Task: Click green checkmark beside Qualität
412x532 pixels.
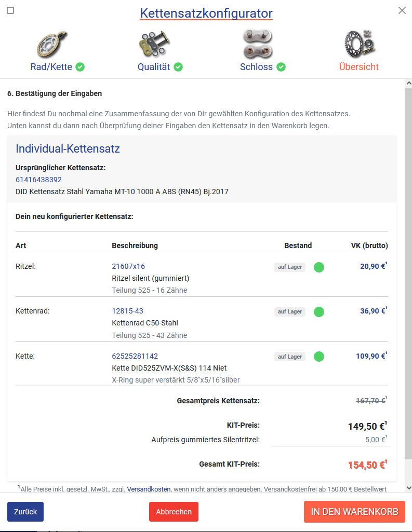Action: [178, 67]
